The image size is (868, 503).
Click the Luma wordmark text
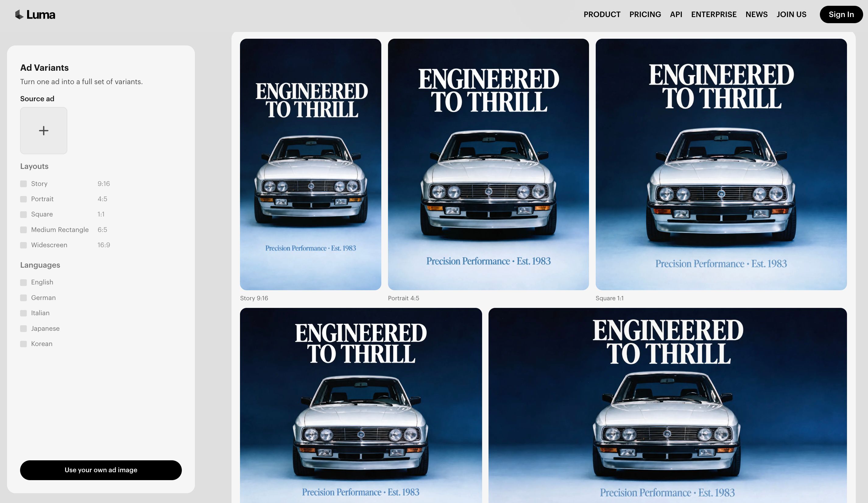pos(41,14)
